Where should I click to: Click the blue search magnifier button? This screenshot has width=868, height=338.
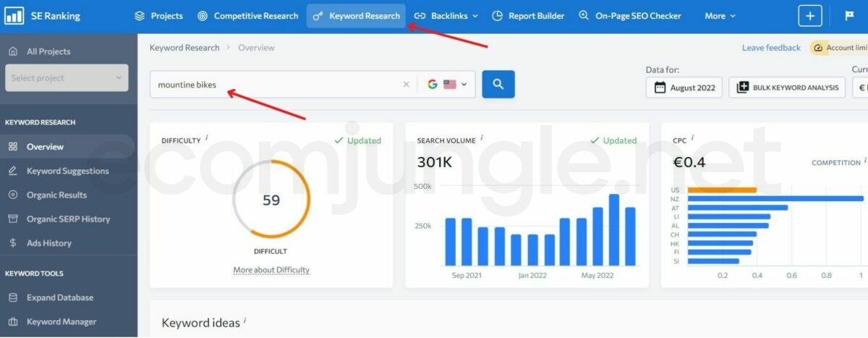click(498, 84)
